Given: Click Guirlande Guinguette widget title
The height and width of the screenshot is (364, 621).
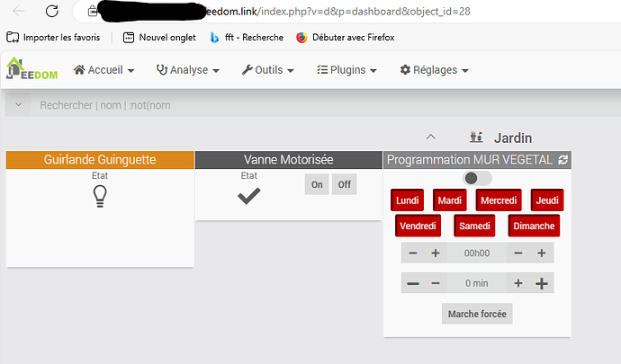Looking at the screenshot, I should (x=100, y=160).
